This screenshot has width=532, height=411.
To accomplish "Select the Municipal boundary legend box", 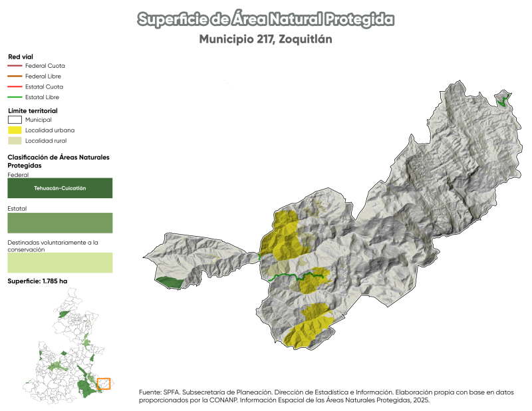I will click(x=15, y=120).
